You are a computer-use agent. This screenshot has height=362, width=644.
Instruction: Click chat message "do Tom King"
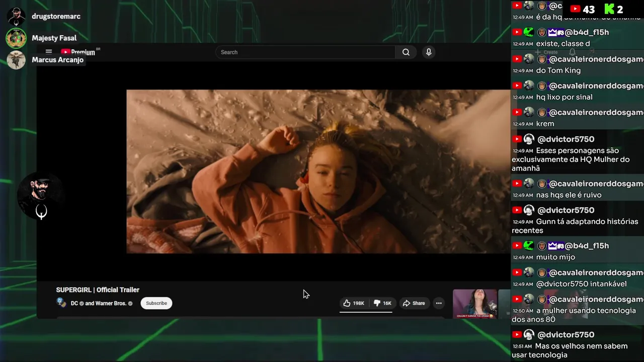coord(558,70)
